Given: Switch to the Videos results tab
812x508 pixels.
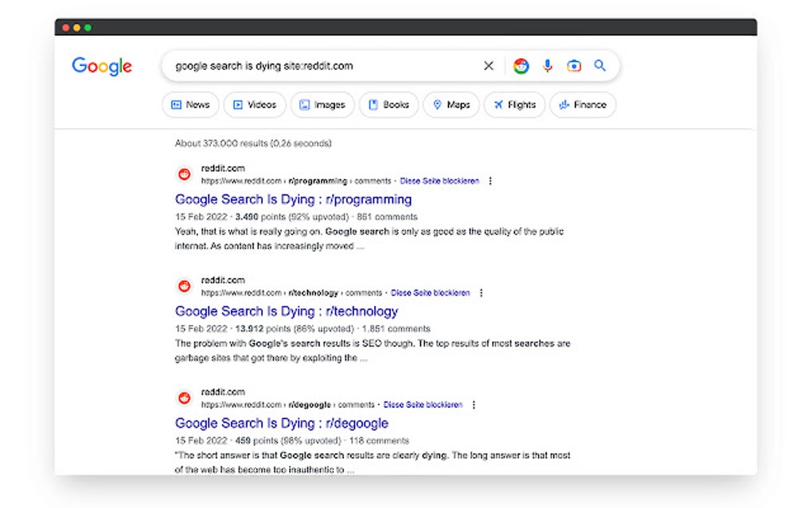Looking at the screenshot, I should [x=254, y=104].
